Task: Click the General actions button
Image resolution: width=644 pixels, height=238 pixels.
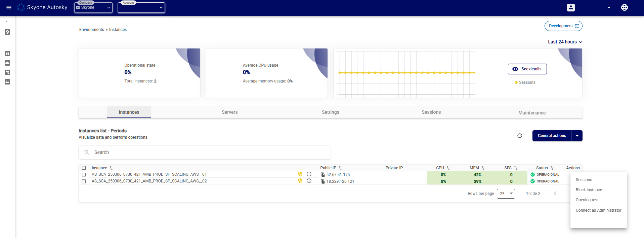Action: pos(552,136)
